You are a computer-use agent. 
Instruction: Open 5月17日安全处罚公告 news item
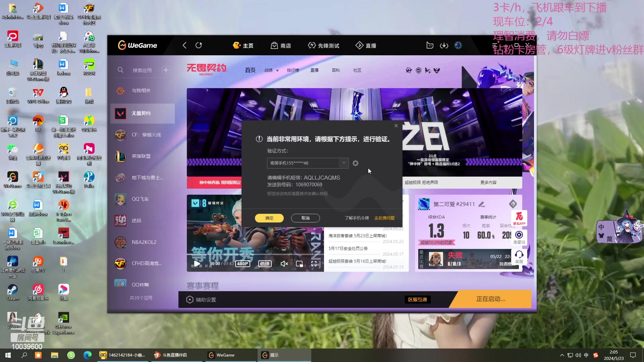[x=348, y=248]
